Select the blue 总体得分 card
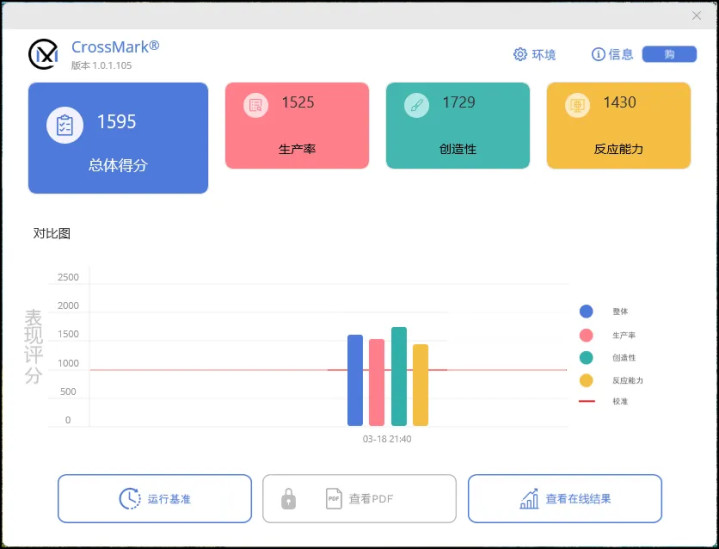Image resolution: width=719 pixels, height=549 pixels. [118, 138]
